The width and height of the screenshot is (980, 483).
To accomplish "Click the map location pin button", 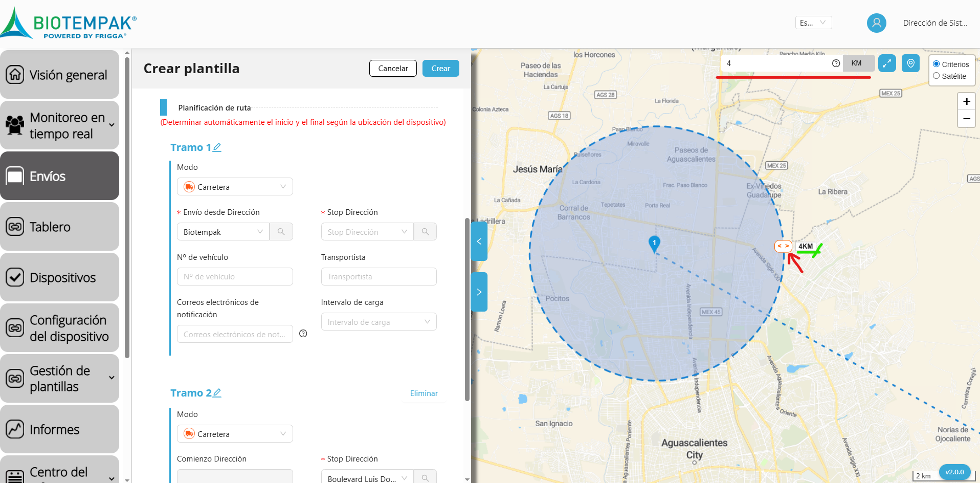I will pyautogui.click(x=910, y=63).
